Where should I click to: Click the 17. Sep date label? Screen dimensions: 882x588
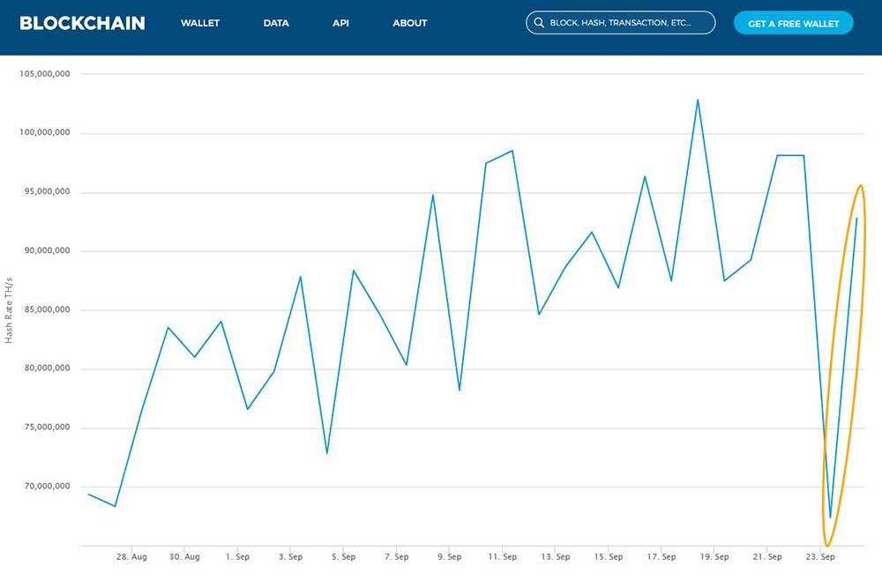click(x=661, y=556)
